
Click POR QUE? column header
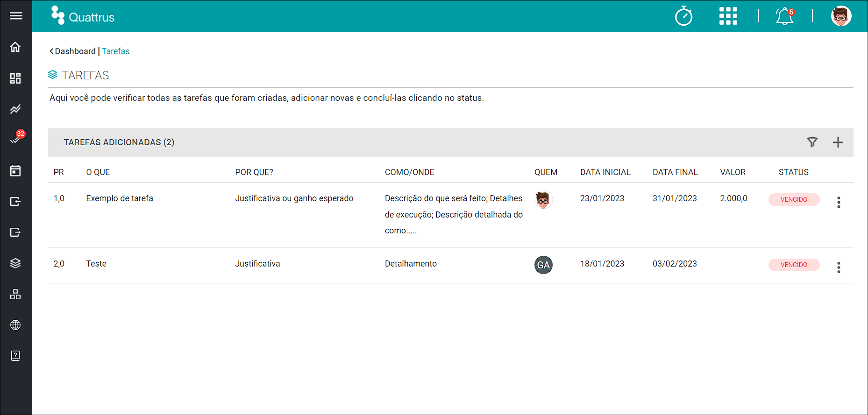coord(254,172)
